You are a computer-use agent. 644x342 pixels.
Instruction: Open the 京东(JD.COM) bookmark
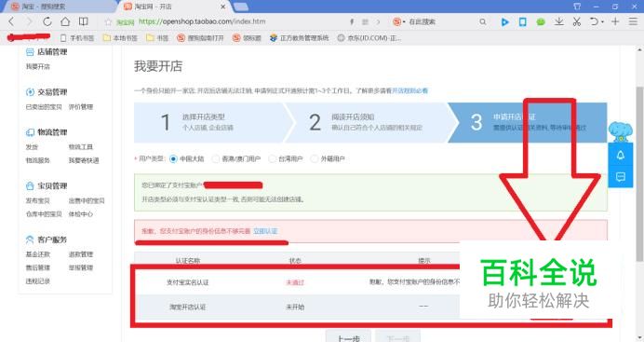[369, 38]
